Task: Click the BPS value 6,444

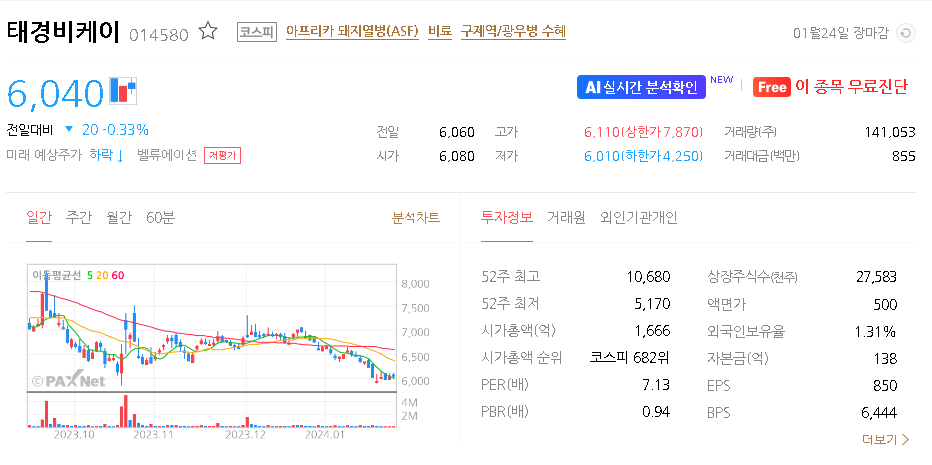Action: coord(879,412)
